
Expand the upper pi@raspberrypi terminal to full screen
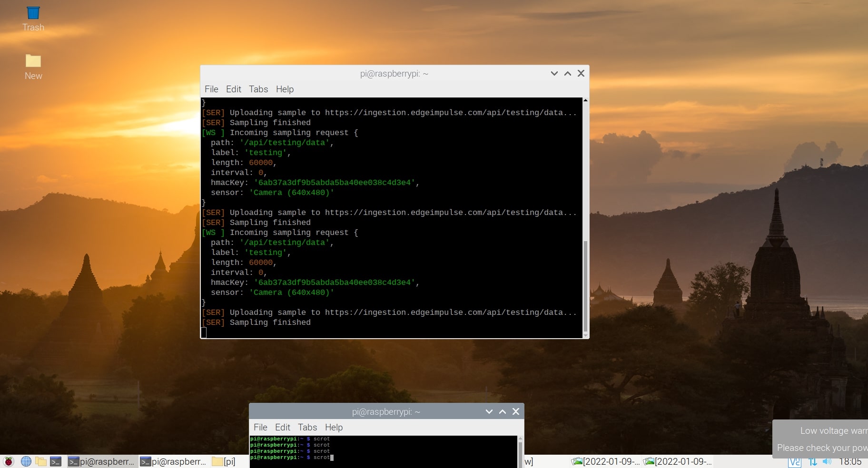click(567, 73)
